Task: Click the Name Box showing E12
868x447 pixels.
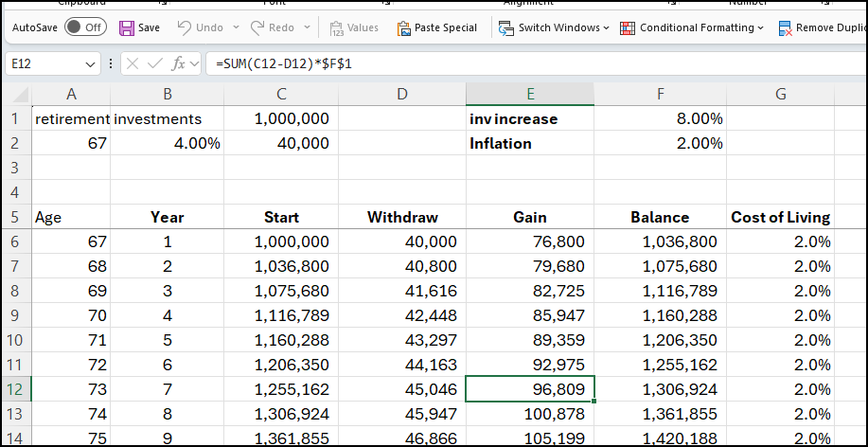Action: click(43, 64)
